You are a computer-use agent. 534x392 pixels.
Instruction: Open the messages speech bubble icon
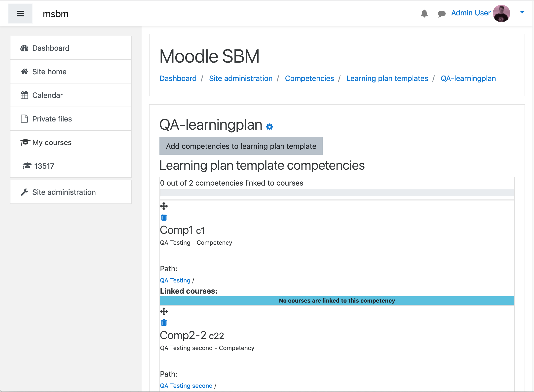441,14
